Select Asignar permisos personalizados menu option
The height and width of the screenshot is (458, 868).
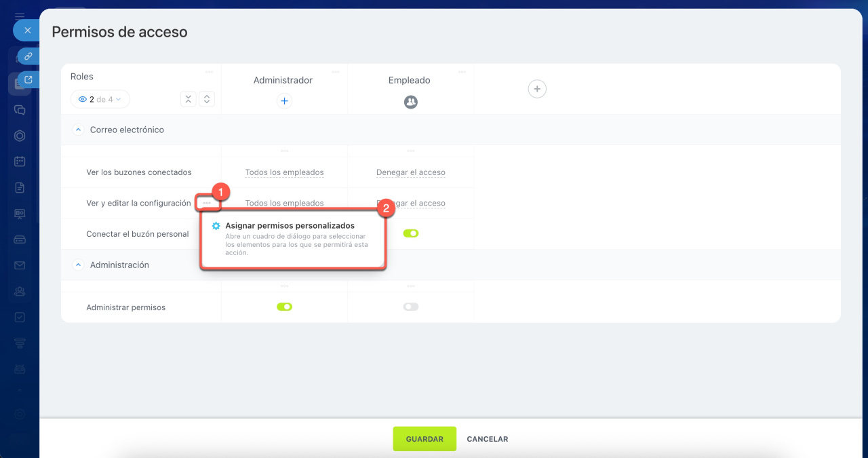coord(290,226)
